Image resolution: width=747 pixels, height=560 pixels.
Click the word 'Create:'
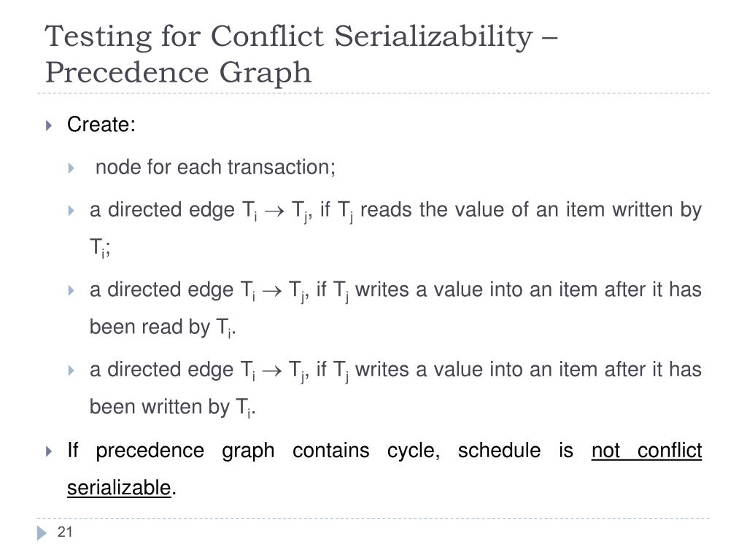101,125
